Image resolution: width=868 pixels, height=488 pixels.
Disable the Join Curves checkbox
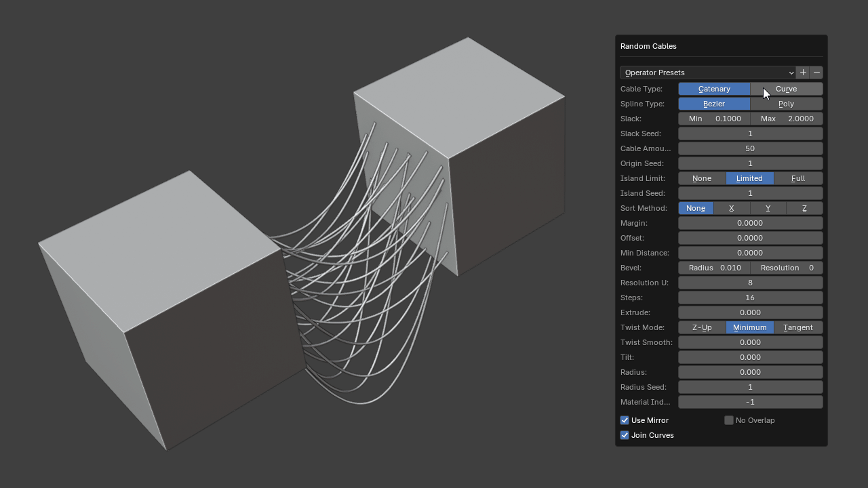625,435
